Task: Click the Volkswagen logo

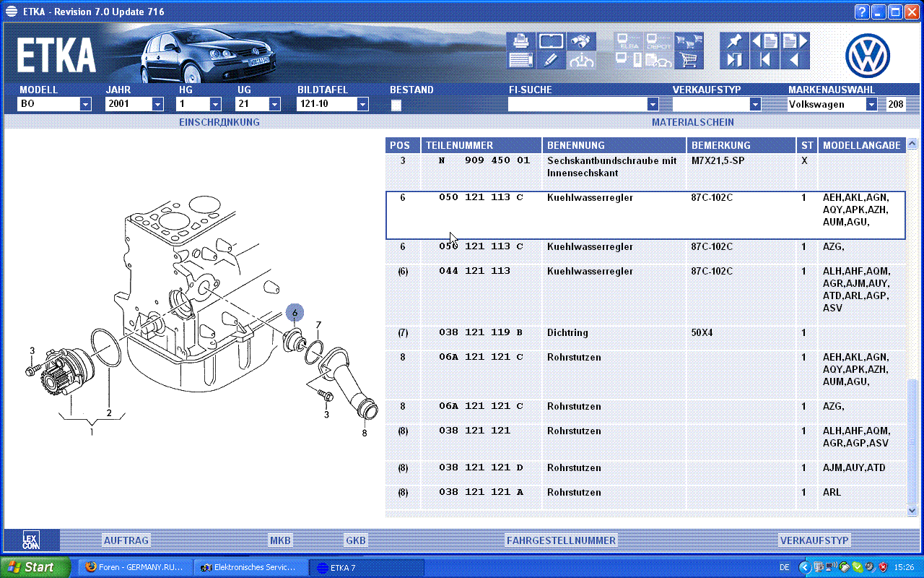Action: (x=868, y=56)
